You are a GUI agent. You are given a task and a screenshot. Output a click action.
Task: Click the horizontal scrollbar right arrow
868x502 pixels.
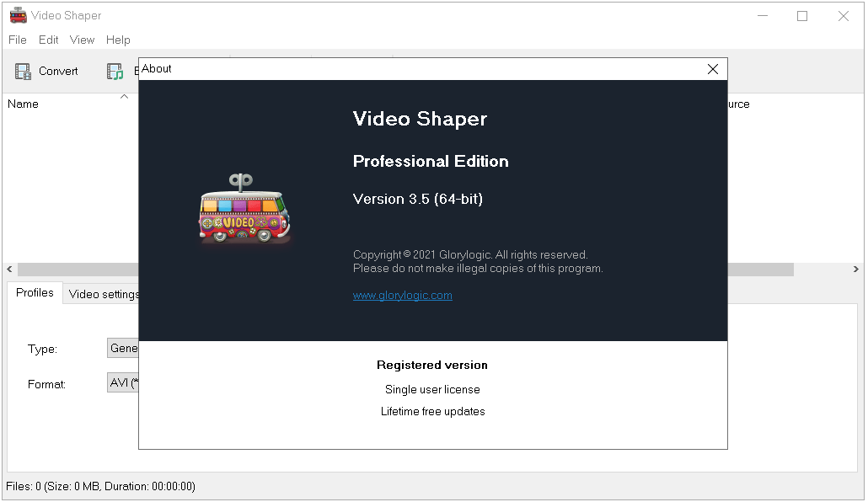(x=856, y=270)
